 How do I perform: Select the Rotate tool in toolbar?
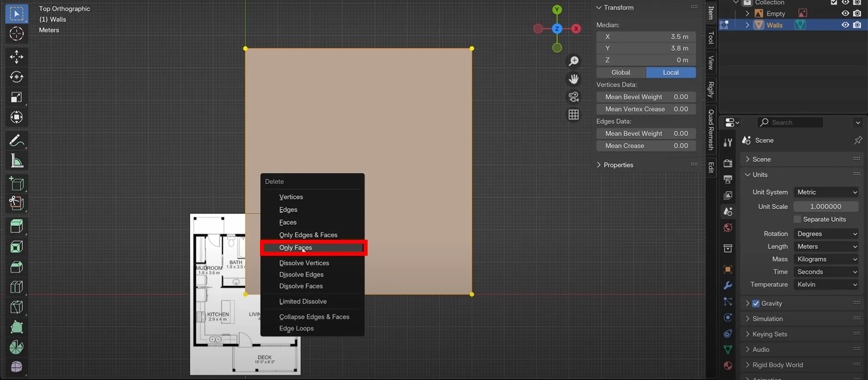tap(16, 77)
